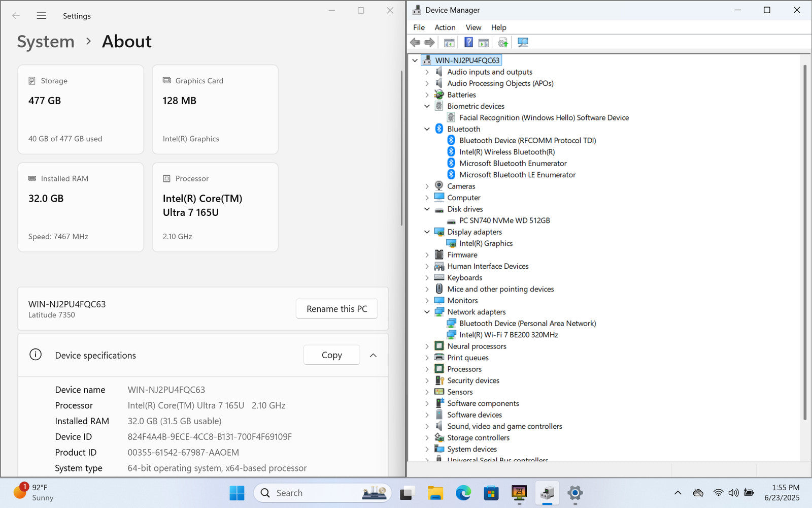Click Show/Hide Console Tree toolbar icon
This screenshot has width=812, height=508.
click(x=449, y=43)
